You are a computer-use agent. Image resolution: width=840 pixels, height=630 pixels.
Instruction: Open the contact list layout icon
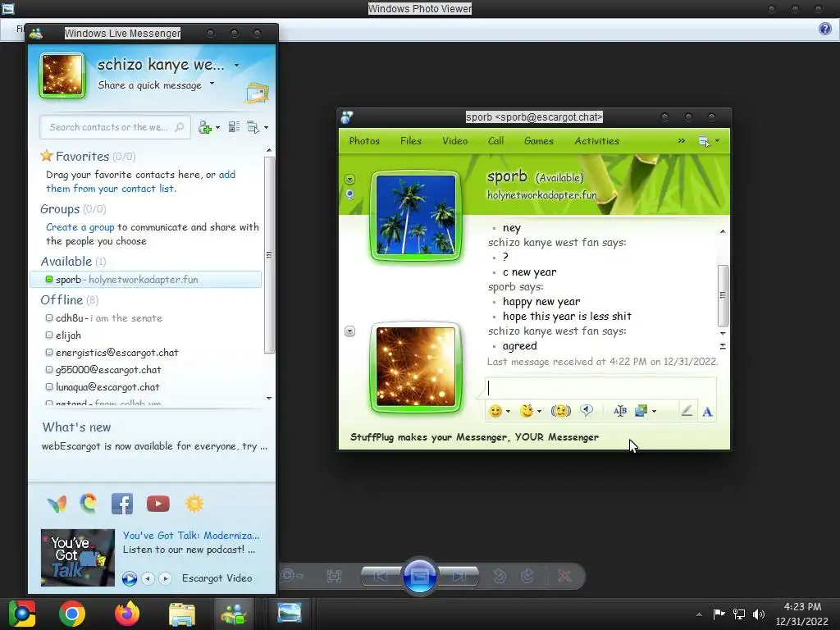click(x=234, y=127)
